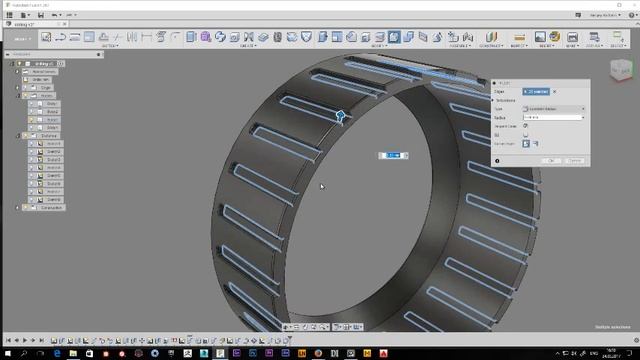Toggle the Tangent Chain checkbox
The height and width of the screenshot is (360, 640).
tap(525, 126)
